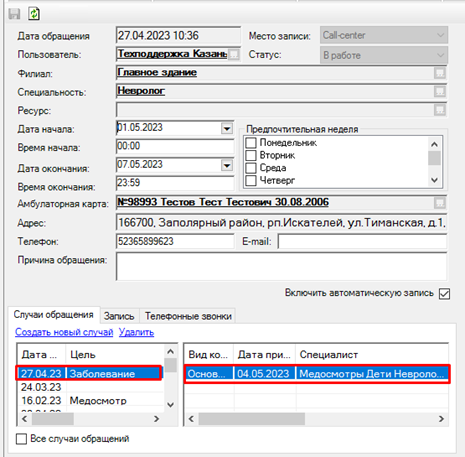465x457 pixels.
Task: Click the weekdays list scroll down arrow
Action: (434, 180)
